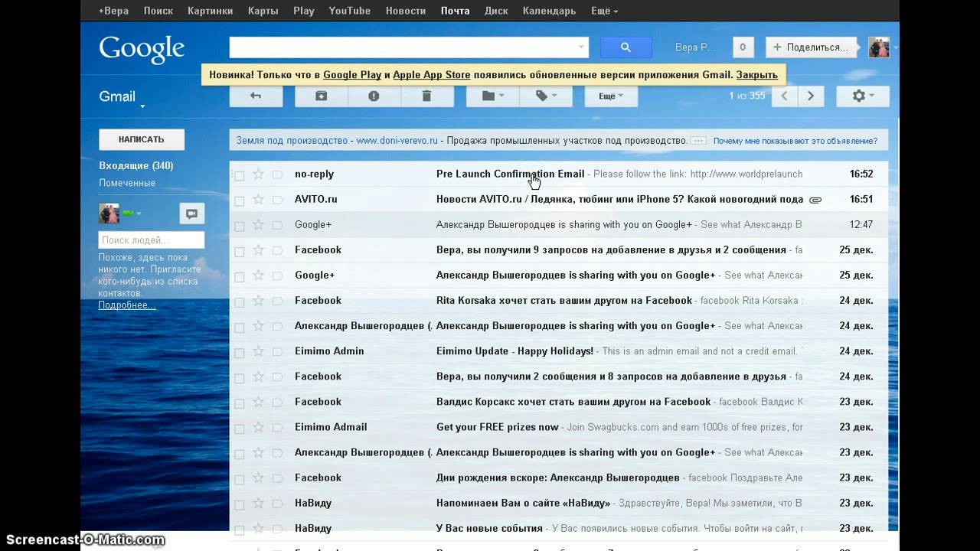Click Почему мне показывают это объявление link
The height and width of the screenshot is (551, 980).
pyautogui.click(x=795, y=141)
